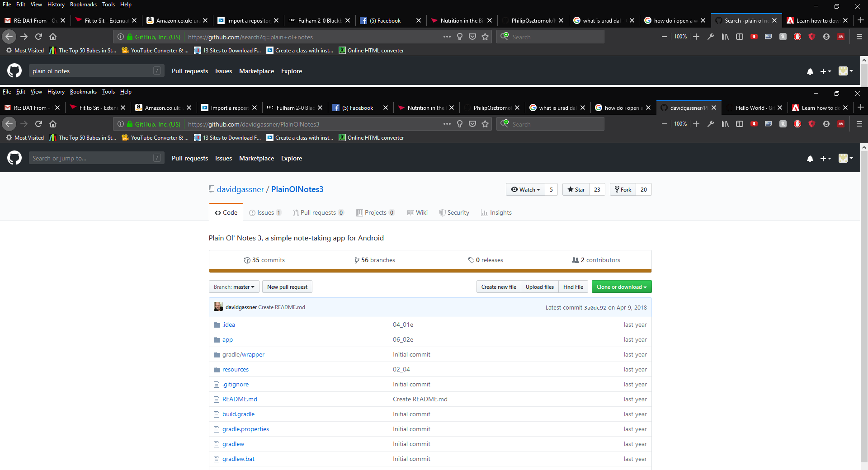This screenshot has width=868, height=470.
Task: Click Marketplace in lower GitHub header
Action: [256, 158]
